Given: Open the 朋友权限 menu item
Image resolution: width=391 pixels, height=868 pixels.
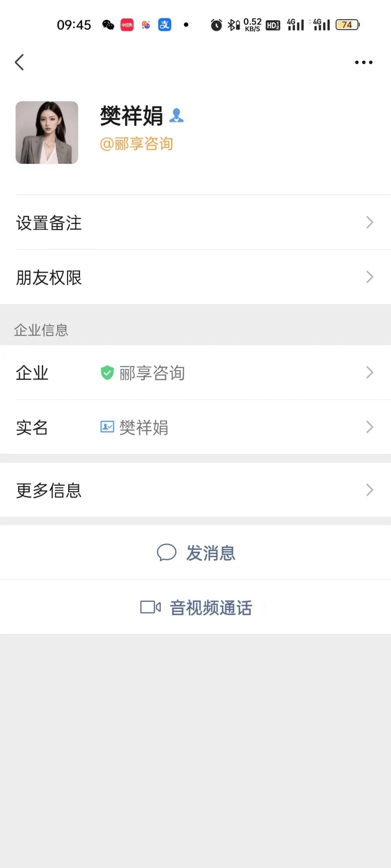Looking at the screenshot, I should coord(49,277).
